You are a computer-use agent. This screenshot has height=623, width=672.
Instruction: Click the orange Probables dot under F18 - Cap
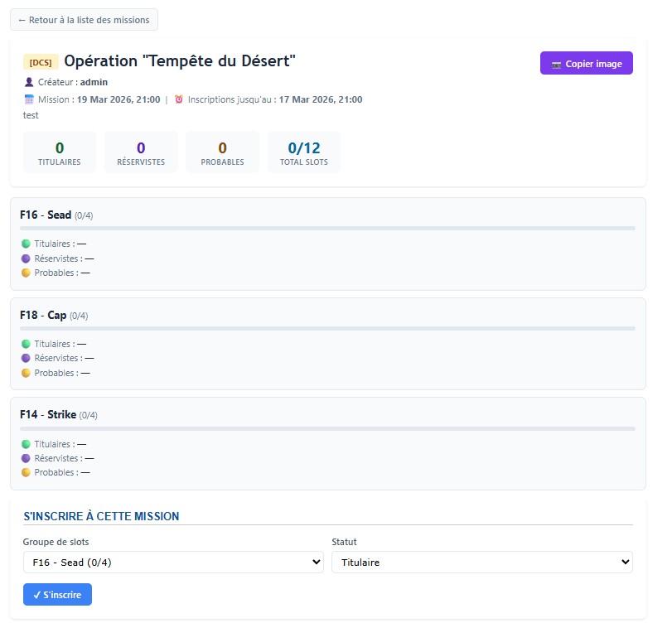click(x=26, y=373)
